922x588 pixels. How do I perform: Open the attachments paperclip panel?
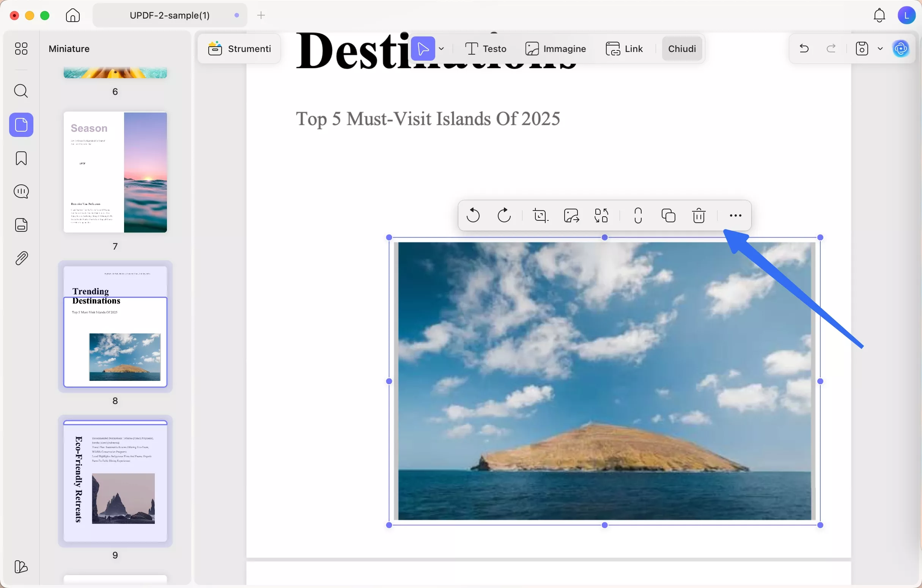click(x=21, y=258)
